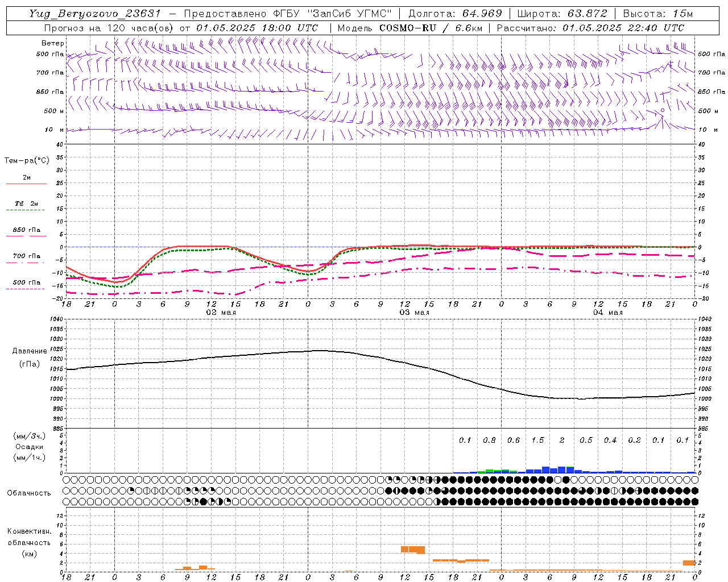This screenshot has height=582, width=728.
Task: Click the "(км)" unit under convective cloudiness
Action: tap(30, 554)
